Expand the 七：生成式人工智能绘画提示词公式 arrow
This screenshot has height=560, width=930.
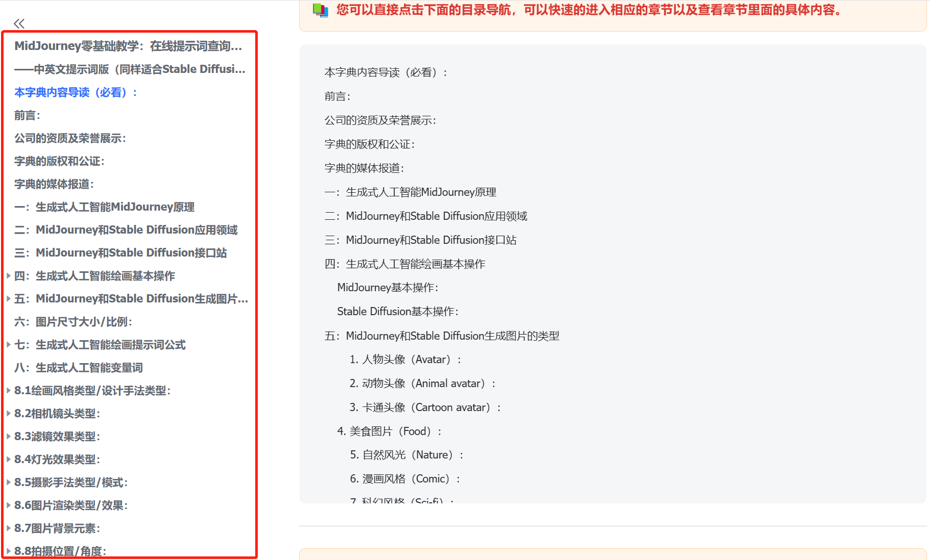click(x=9, y=344)
